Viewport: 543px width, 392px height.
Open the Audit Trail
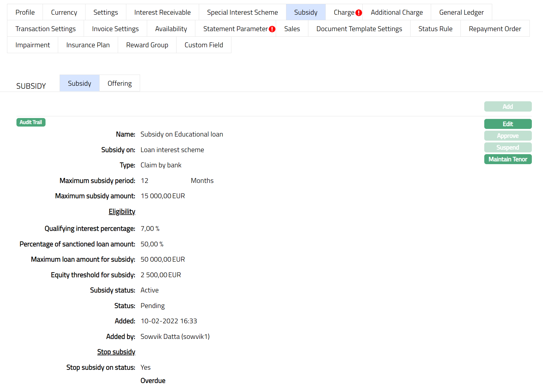pyautogui.click(x=31, y=122)
